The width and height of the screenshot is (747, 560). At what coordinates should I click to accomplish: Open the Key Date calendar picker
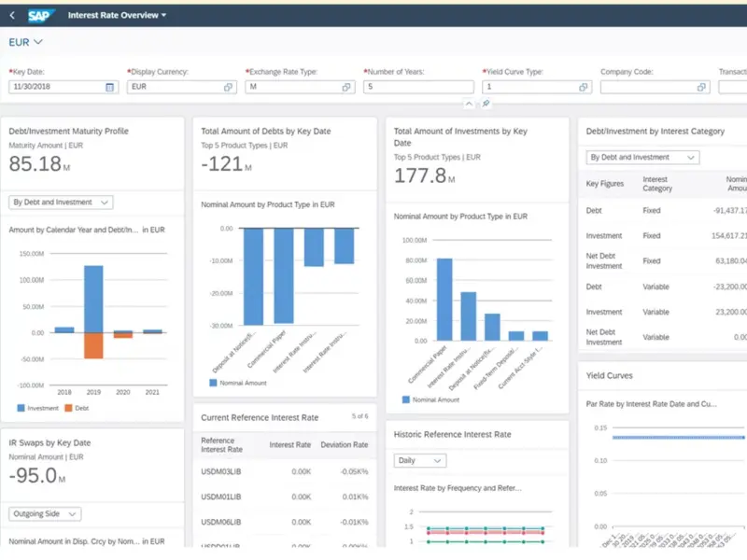point(110,87)
